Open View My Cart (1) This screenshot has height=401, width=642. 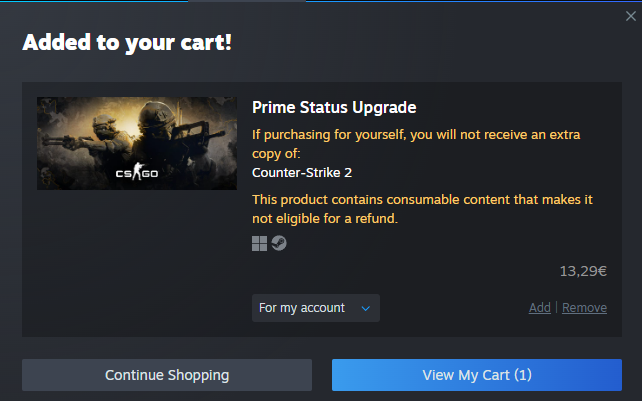tap(477, 375)
